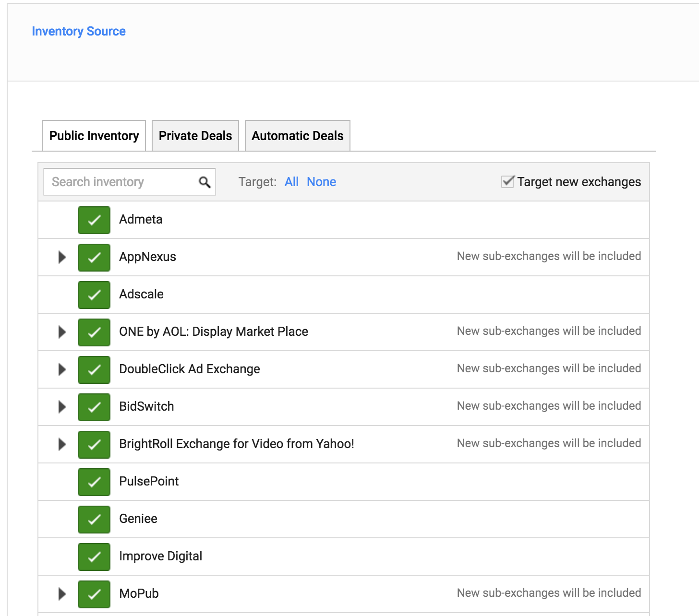Screen dimensions: 699x616
Task: Expand ONE by AOL sub-exchanges
Action: click(62, 332)
